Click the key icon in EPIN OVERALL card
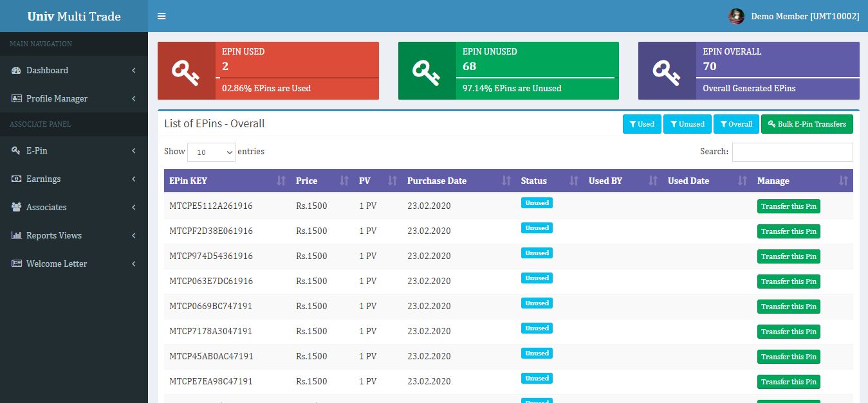The width and height of the screenshot is (868, 403). coord(667,71)
